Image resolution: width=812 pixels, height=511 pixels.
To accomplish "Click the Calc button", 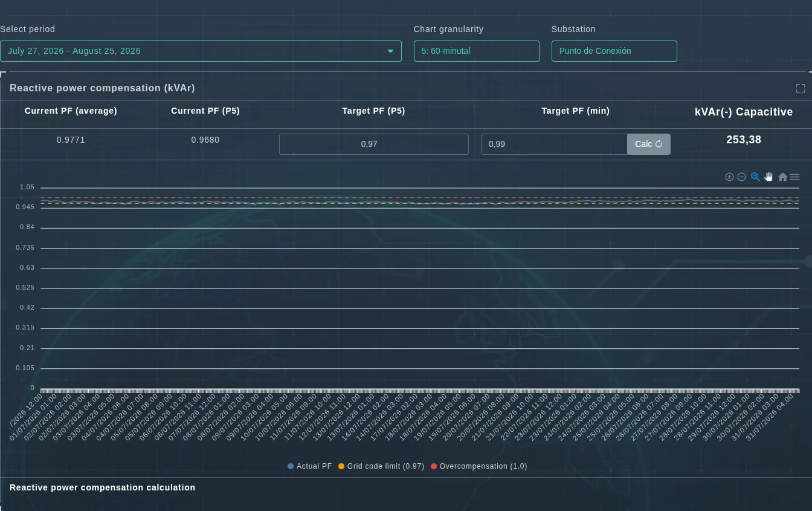I will coord(649,144).
